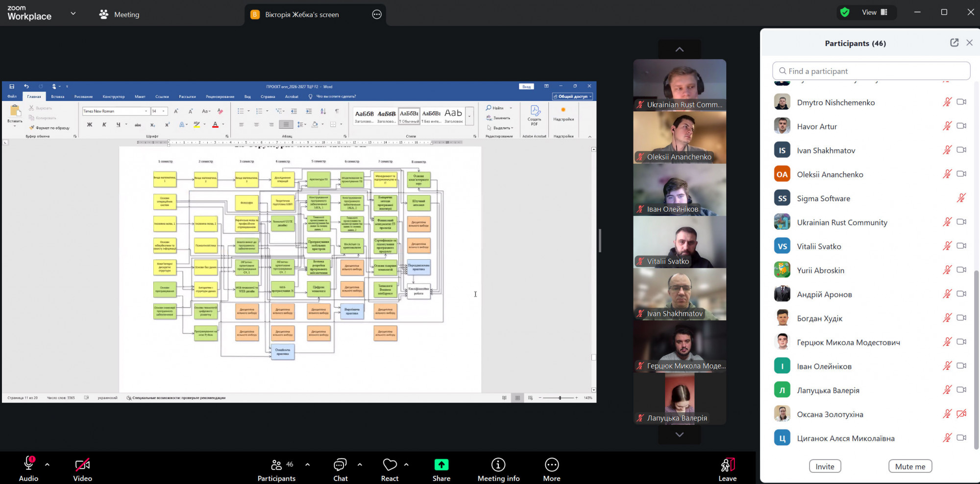The width and height of the screenshot is (980, 484).
Task: Open screen share options ellipsis
Action: pos(376,14)
